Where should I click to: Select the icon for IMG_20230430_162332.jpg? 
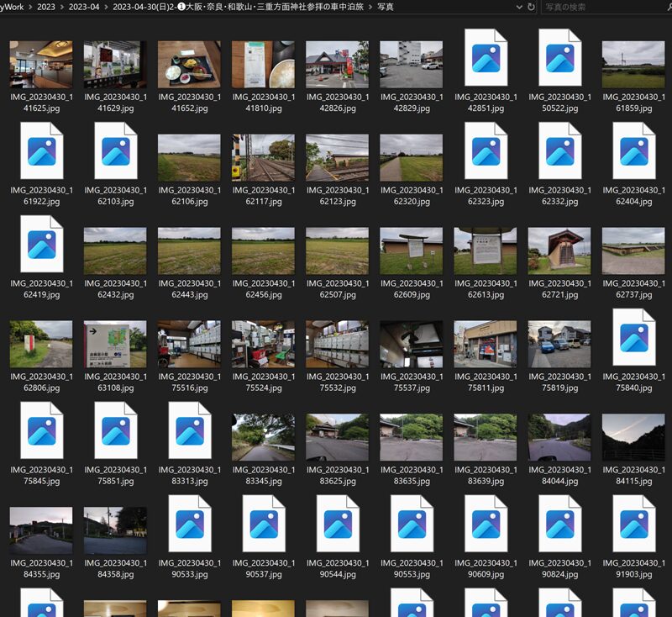click(x=559, y=150)
